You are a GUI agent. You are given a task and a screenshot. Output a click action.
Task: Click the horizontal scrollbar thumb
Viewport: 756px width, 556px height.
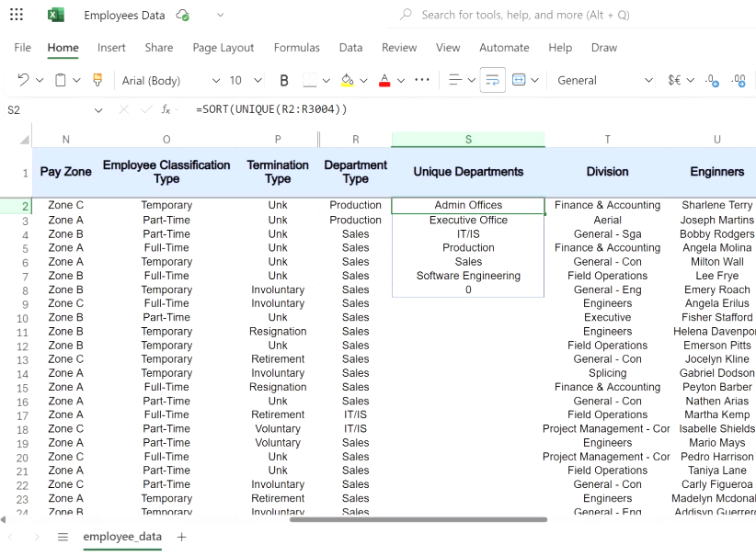[418, 519]
